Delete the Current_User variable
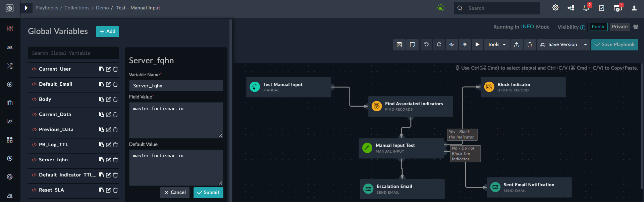Screen dimensions: 644x202 115,69
